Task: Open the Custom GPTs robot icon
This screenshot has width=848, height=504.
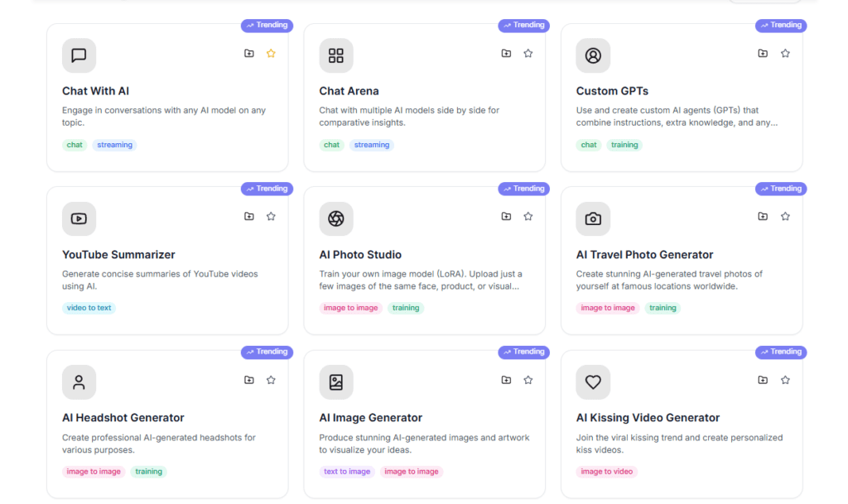Action: click(593, 55)
